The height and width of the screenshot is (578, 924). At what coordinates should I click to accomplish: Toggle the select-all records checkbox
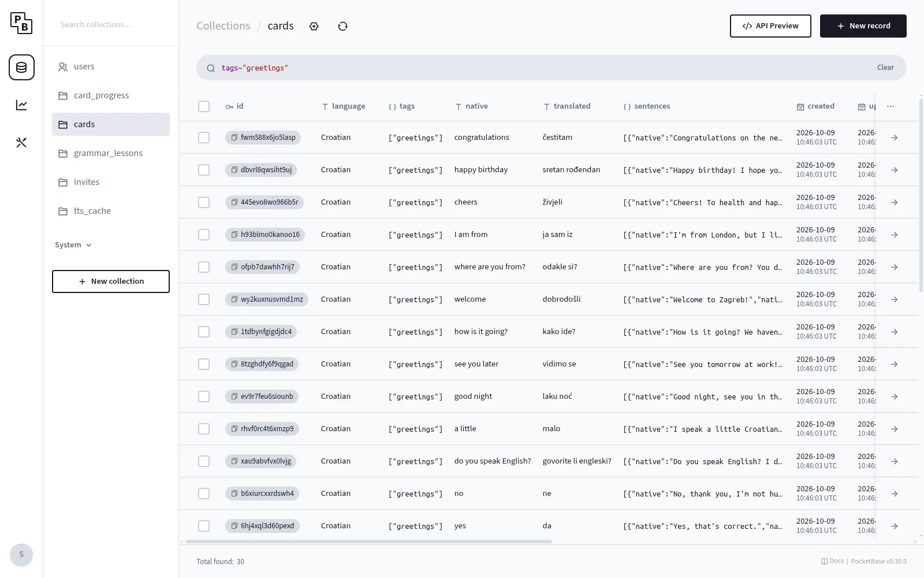pyautogui.click(x=204, y=106)
